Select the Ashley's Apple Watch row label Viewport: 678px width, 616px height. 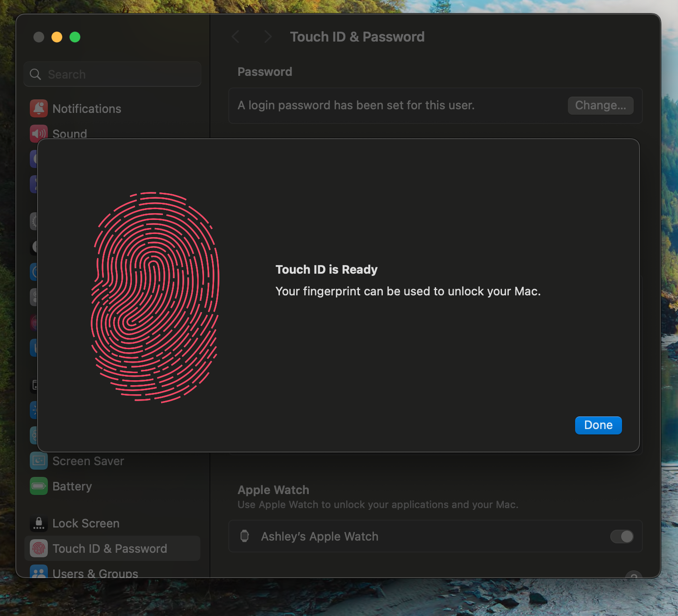[x=320, y=536]
